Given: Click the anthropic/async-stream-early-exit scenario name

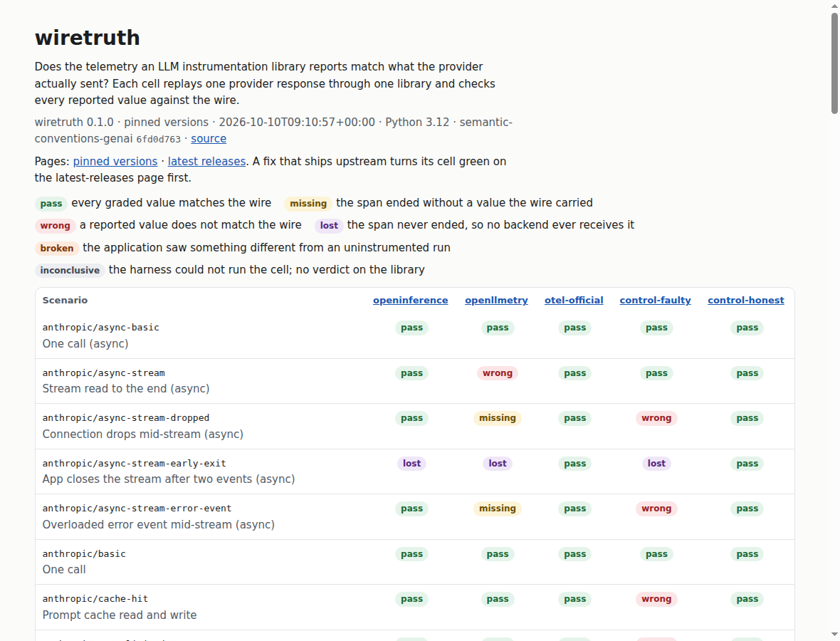Looking at the screenshot, I should [134, 464].
